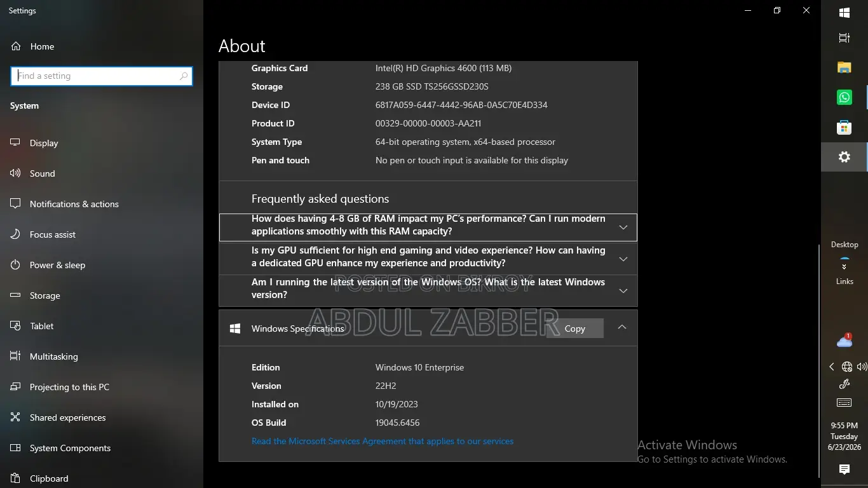
Task: Open WhatsApp from the taskbar
Action: click(x=844, y=97)
